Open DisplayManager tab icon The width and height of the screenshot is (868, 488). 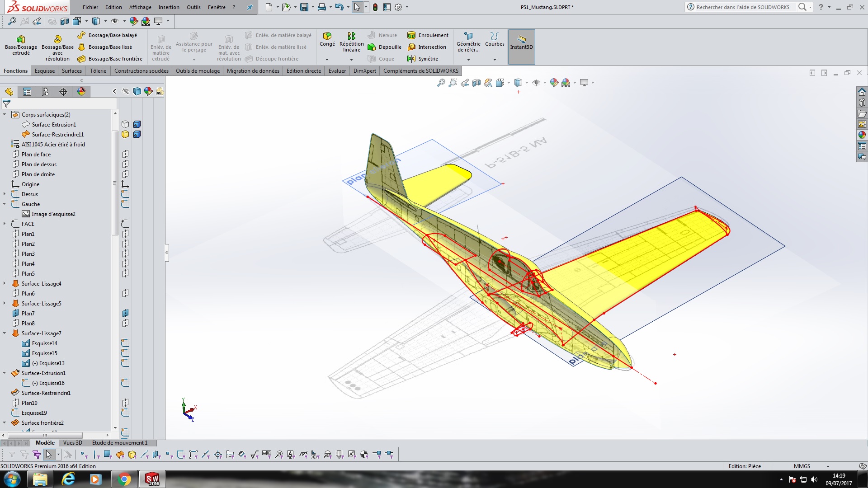click(x=81, y=92)
